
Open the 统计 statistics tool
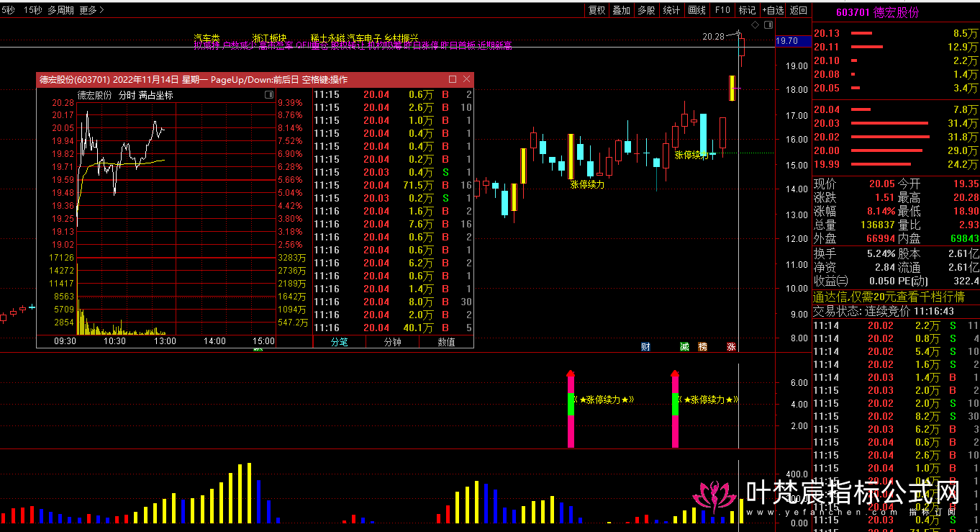[671, 10]
